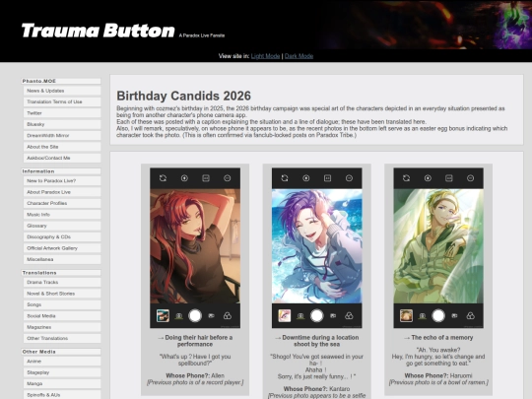532x399 pixels.
Task: Click red-haired character candid photo
Action: (x=195, y=246)
